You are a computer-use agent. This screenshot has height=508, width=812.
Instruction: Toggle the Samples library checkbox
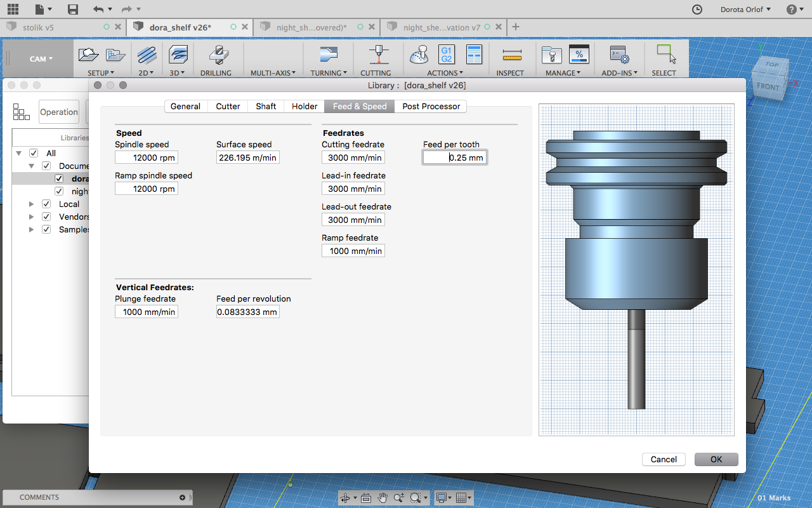(x=46, y=229)
